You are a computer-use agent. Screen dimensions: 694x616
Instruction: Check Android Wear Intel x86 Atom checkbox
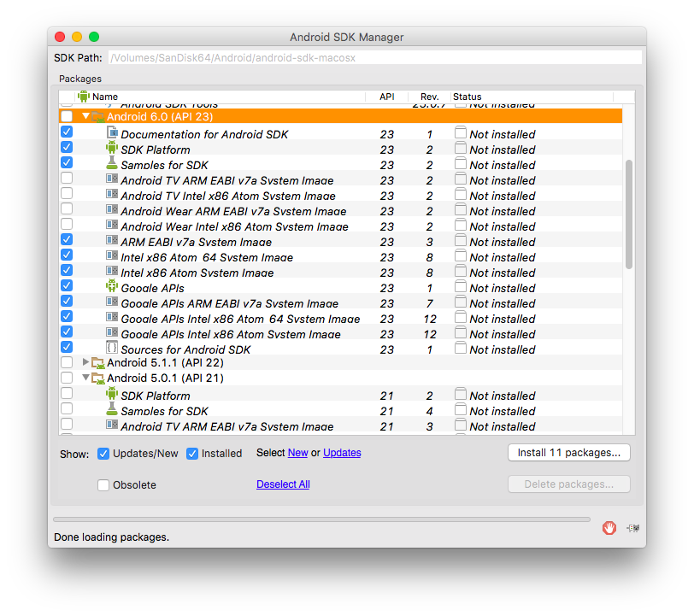(x=67, y=224)
